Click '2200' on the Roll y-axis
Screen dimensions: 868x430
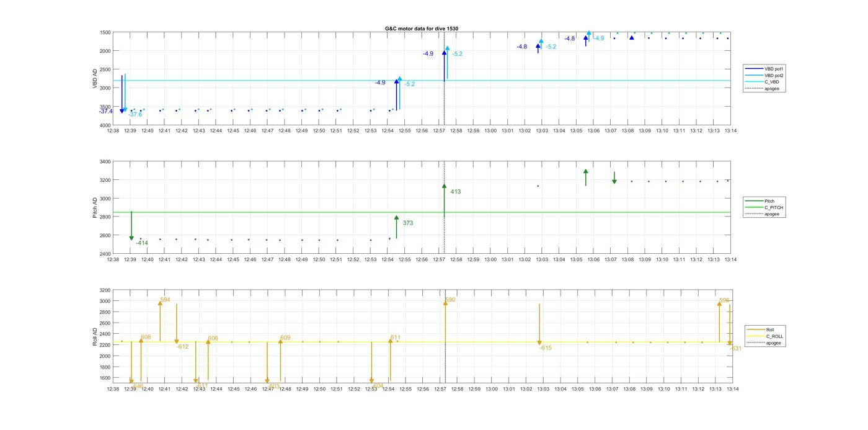tap(105, 345)
